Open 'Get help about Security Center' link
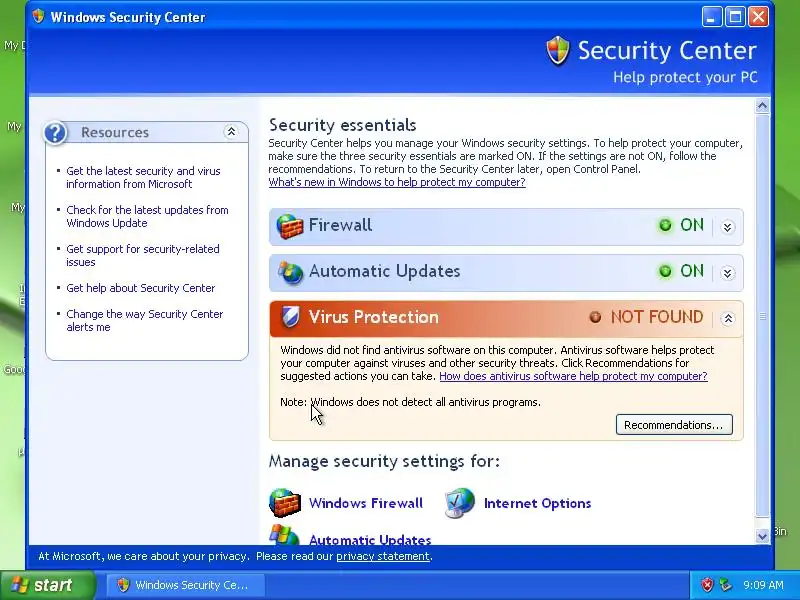This screenshot has width=800, height=600. [141, 288]
